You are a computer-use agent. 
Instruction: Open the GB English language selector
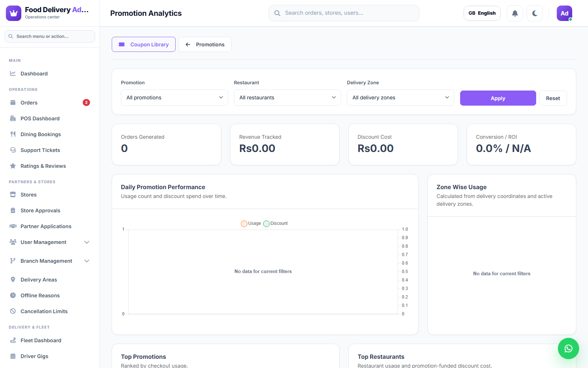(x=482, y=13)
